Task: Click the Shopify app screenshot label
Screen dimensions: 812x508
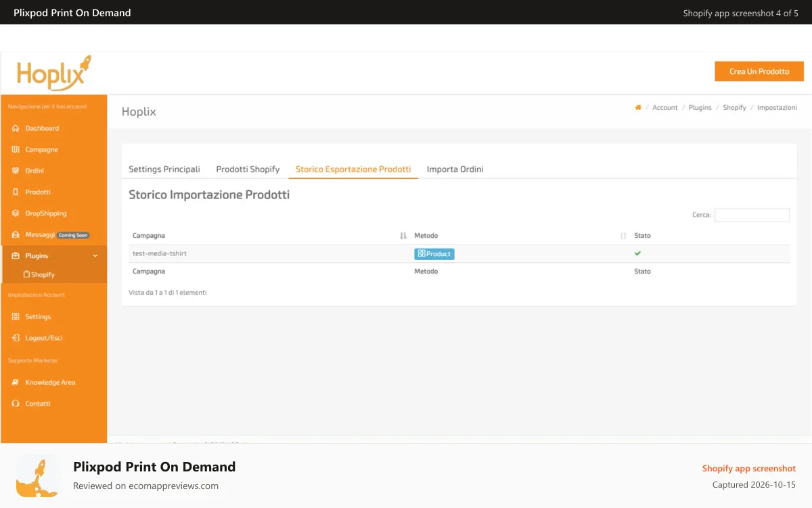Action: click(749, 469)
